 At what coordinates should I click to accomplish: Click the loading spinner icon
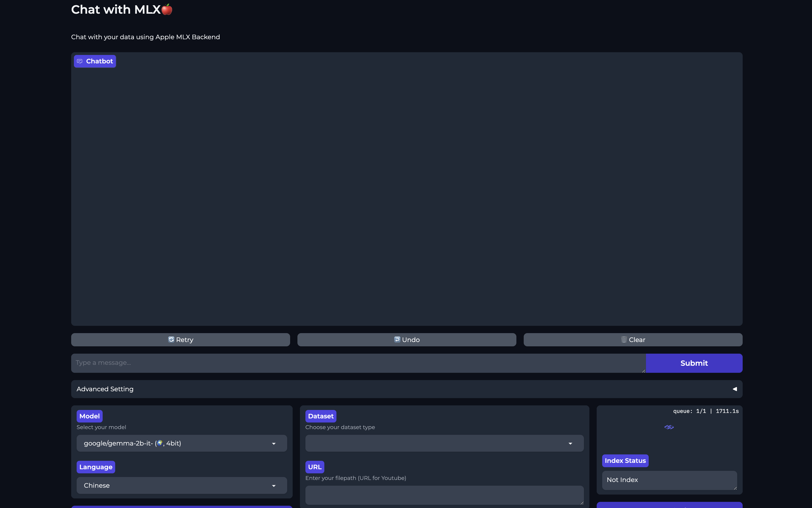coord(669,427)
